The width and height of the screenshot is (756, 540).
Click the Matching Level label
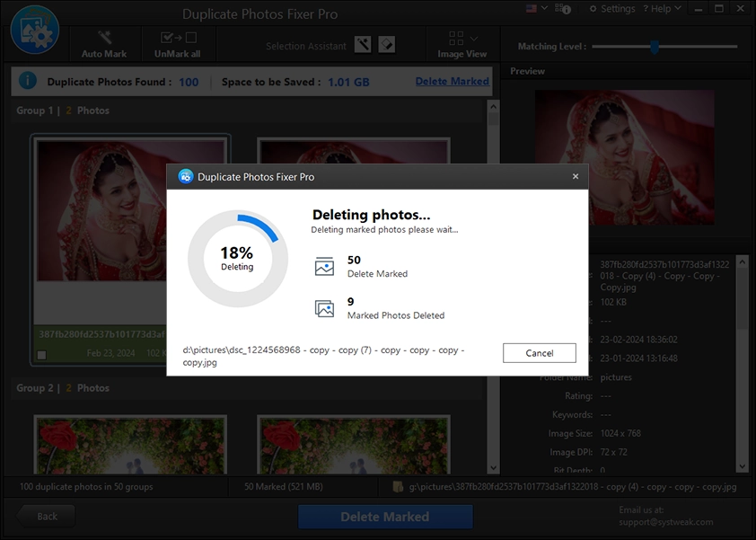(x=552, y=47)
